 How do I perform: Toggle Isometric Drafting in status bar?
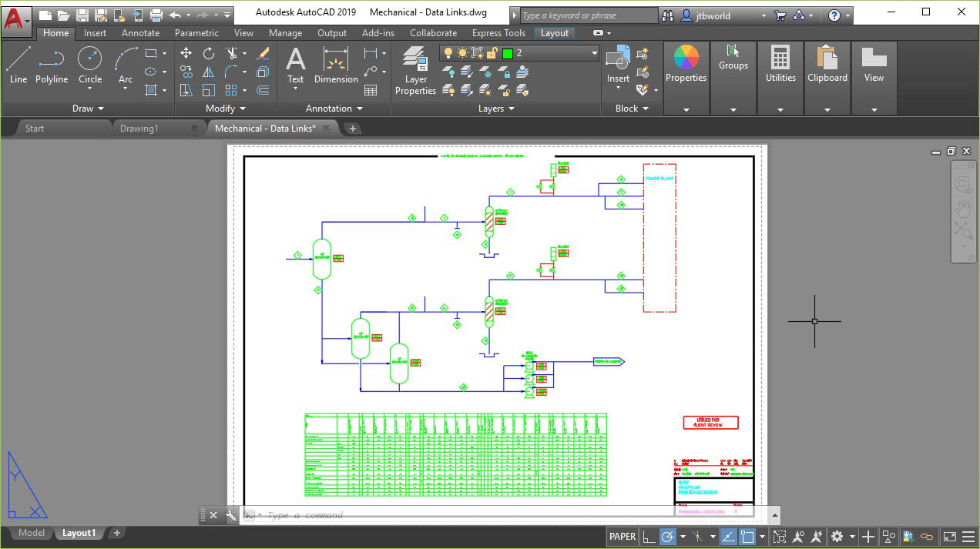tap(696, 537)
